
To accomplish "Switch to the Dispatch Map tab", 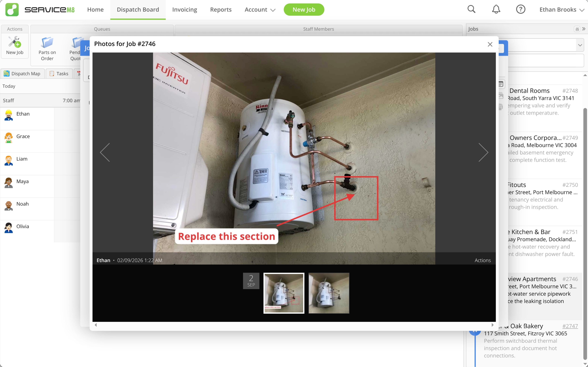I will [x=22, y=74].
